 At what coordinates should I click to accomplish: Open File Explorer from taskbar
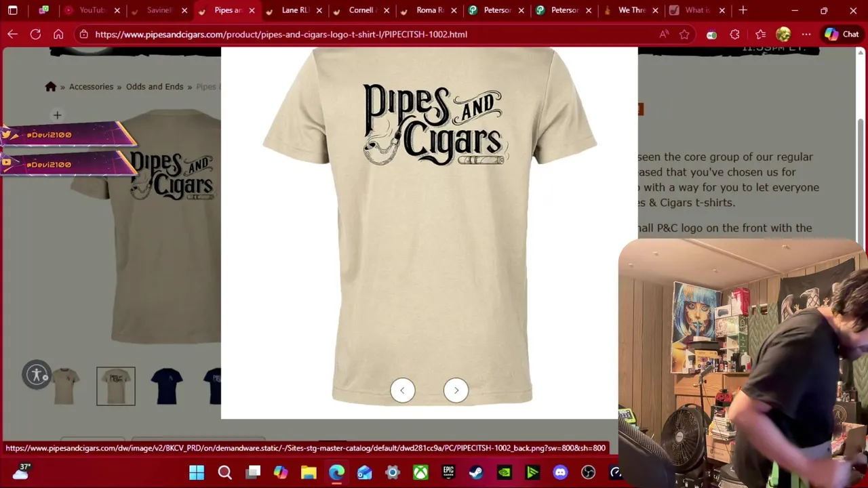[x=309, y=472]
